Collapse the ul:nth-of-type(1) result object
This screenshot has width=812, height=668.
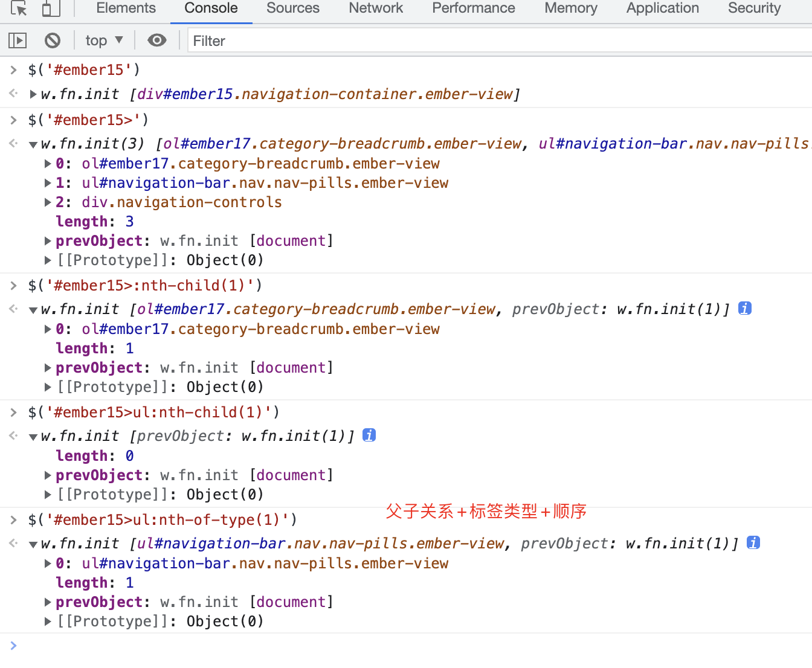tap(33, 544)
